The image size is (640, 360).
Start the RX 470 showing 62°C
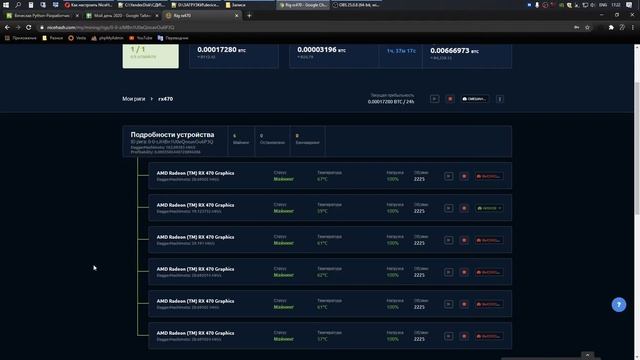[449, 272]
